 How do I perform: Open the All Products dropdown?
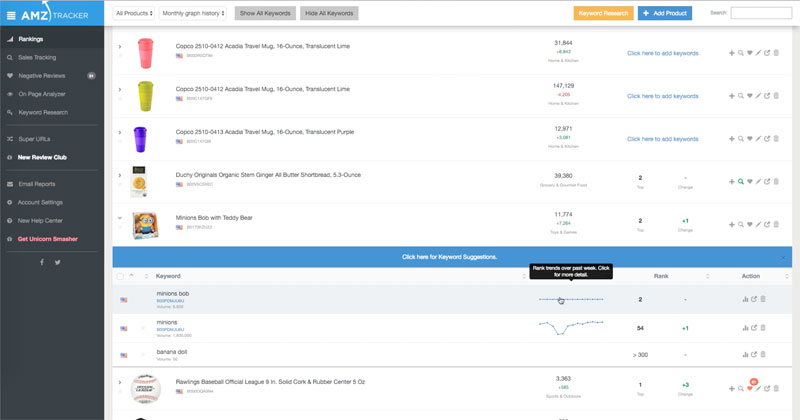(134, 13)
